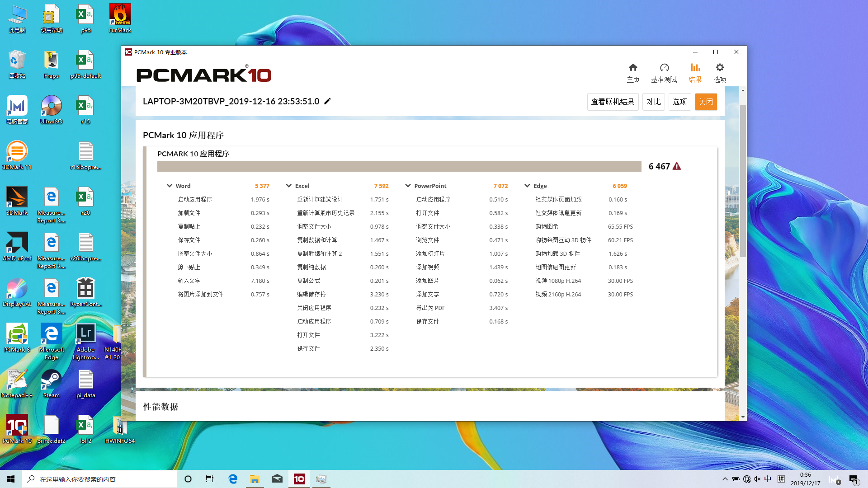Select the UltraISO desktop shortcut
Screen dimensions: 868x488
coord(52,110)
